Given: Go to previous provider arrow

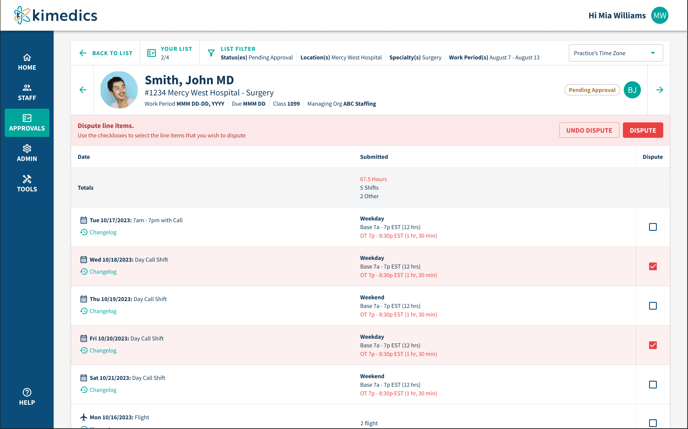Looking at the screenshot, I should pyautogui.click(x=83, y=90).
